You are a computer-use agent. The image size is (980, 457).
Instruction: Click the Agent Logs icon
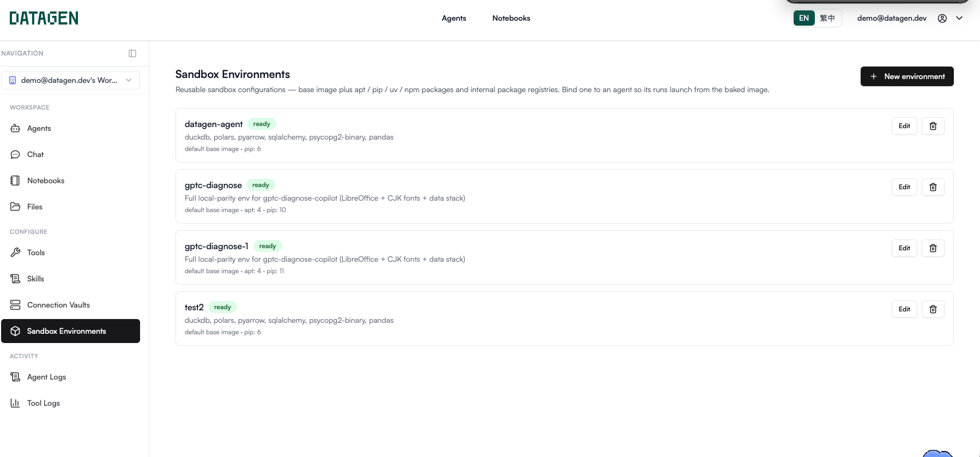pyautogui.click(x=15, y=377)
